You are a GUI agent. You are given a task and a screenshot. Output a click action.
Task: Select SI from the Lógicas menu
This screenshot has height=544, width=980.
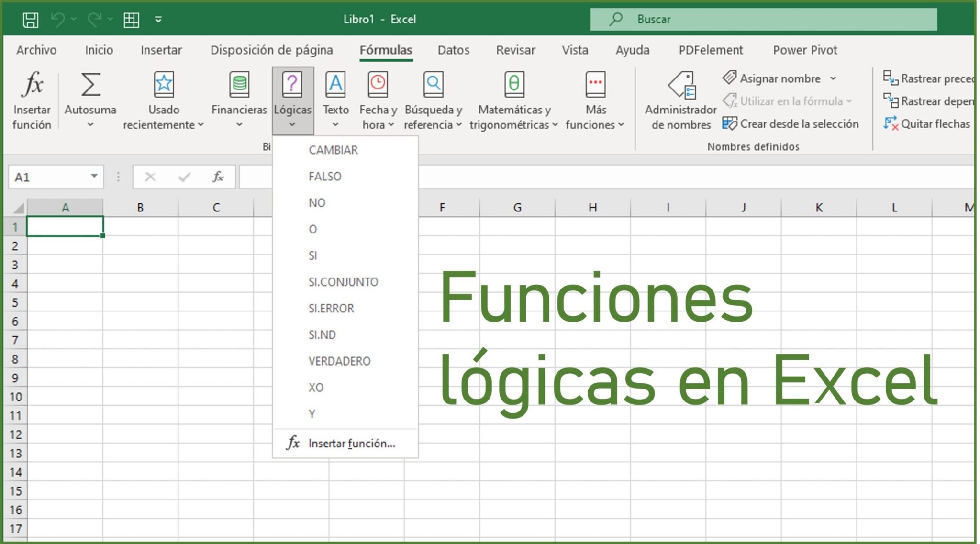pyautogui.click(x=314, y=255)
